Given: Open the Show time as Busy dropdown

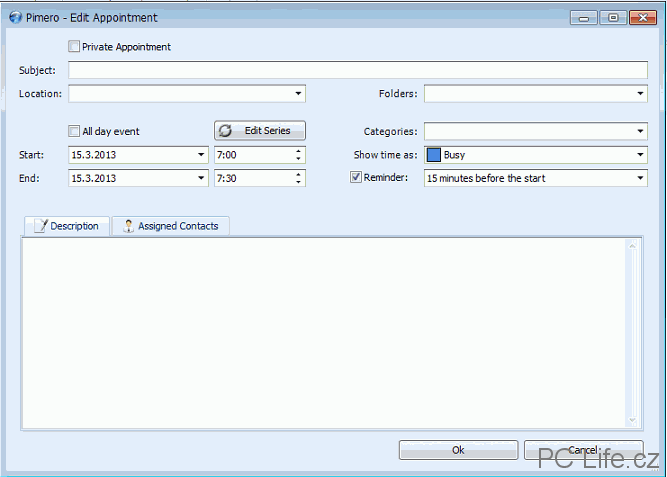Looking at the screenshot, I should (640, 155).
